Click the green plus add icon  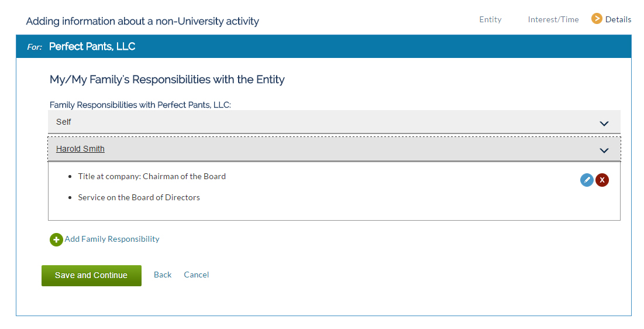(56, 240)
